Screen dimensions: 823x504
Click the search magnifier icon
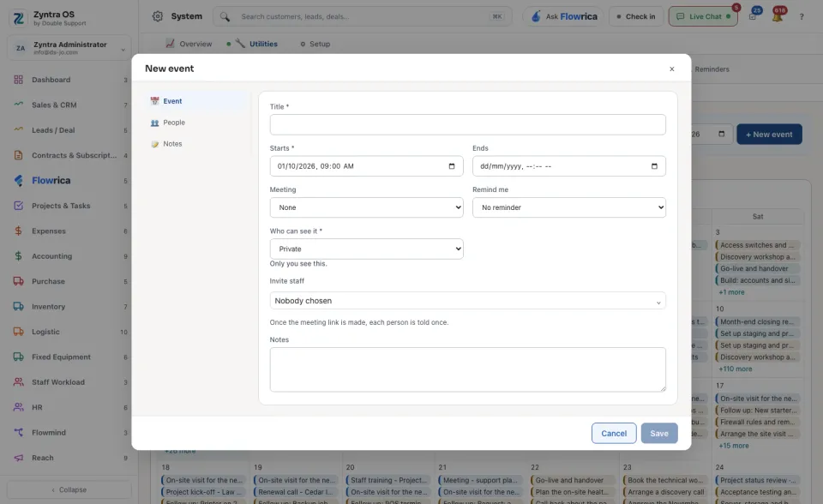pyautogui.click(x=225, y=17)
